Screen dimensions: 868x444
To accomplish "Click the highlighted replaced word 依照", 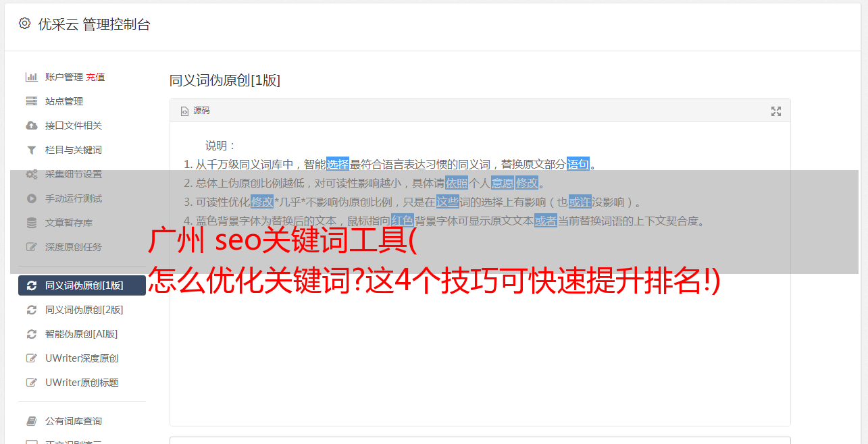I will click(457, 183).
